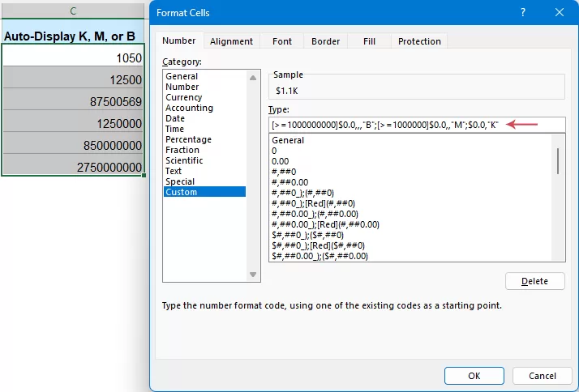Screen dimensions: 579x392
Task: Select cell containing 12500
Action: point(73,77)
